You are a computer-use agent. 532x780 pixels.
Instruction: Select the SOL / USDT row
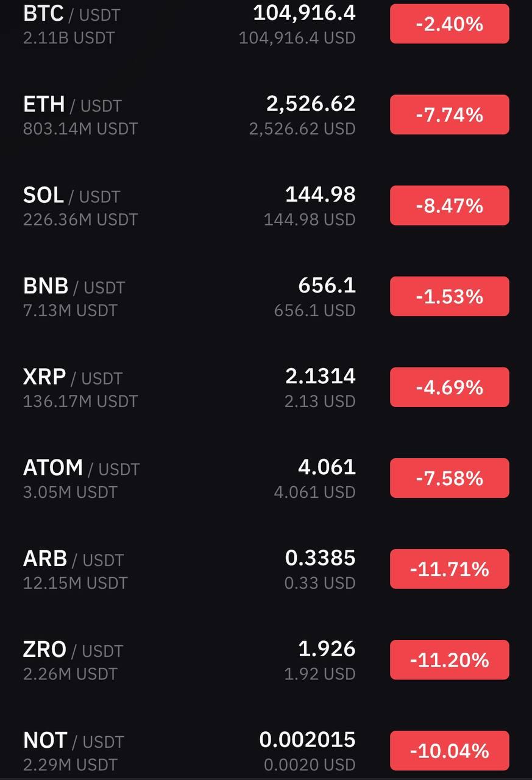266,205
